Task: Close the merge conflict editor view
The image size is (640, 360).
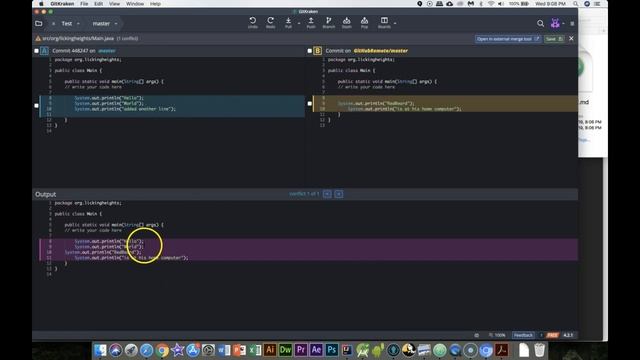Action: (x=571, y=38)
